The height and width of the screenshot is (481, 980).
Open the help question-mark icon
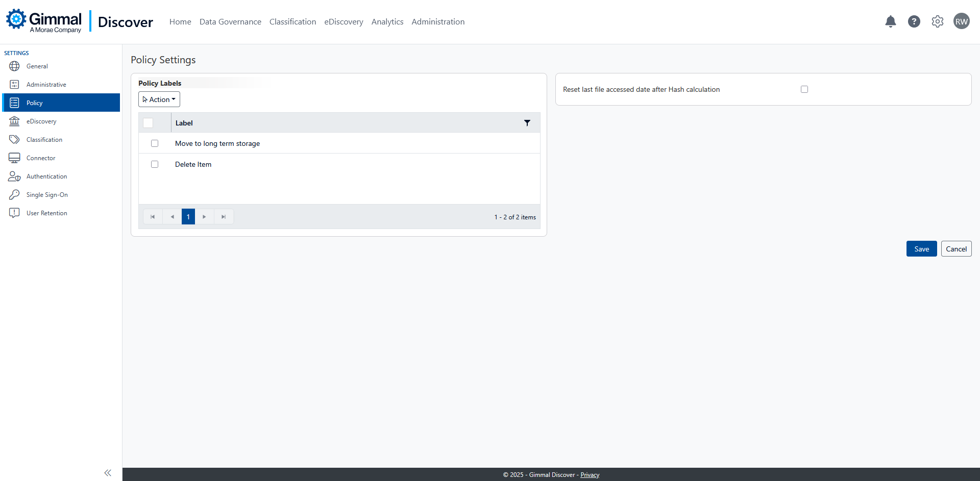(x=914, y=21)
